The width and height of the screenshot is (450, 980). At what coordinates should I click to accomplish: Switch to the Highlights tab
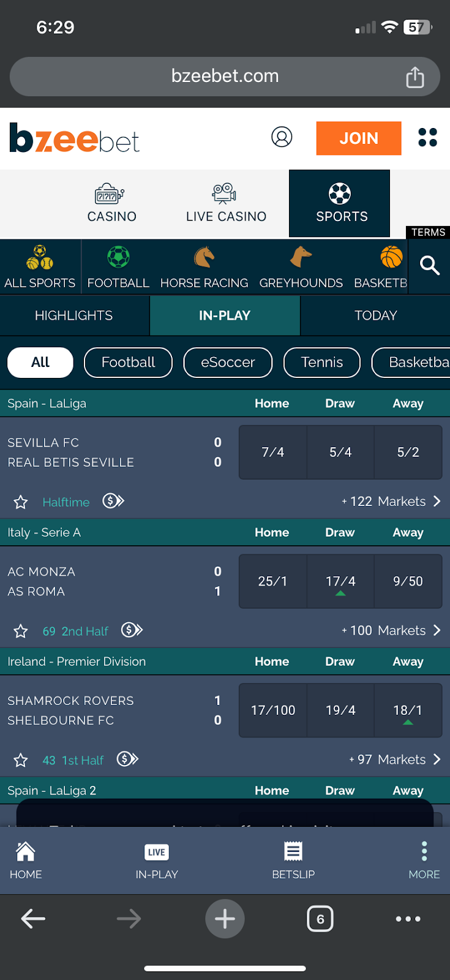pyautogui.click(x=74, y=315)
